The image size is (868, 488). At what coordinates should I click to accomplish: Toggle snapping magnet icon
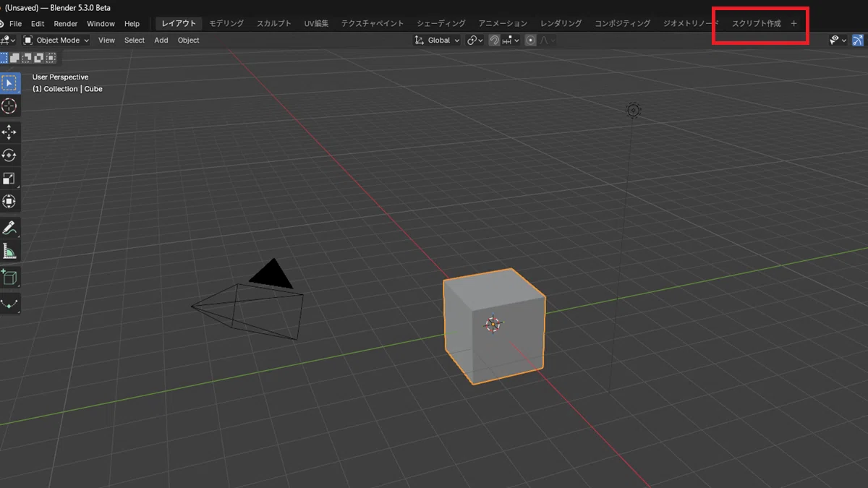(x=494, y=40)
